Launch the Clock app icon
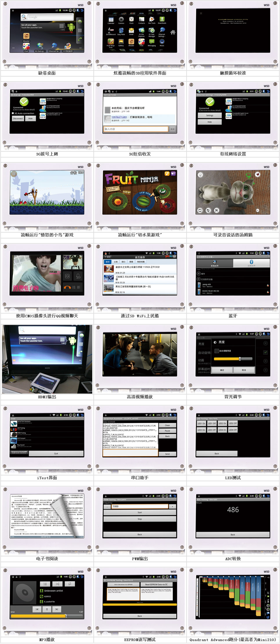 tap(131, 20)
